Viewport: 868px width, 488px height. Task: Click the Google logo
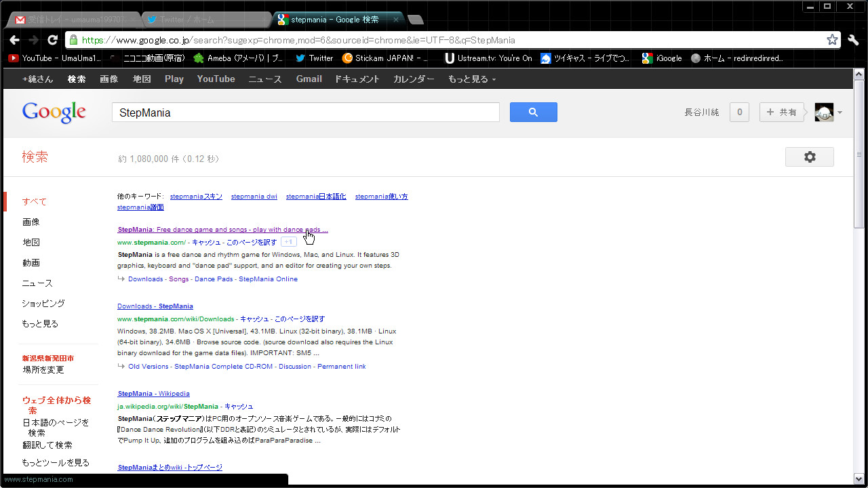pos(54,113)
